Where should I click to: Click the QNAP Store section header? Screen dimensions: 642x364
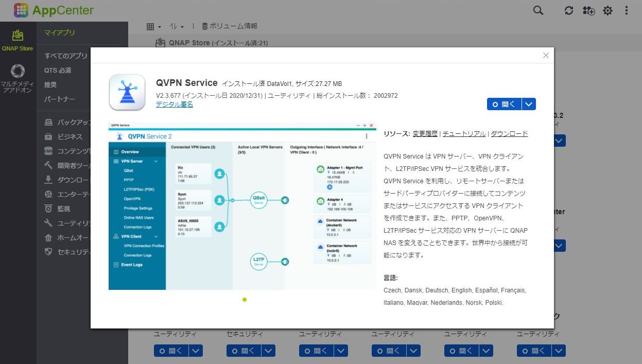[x=212, y=43]
